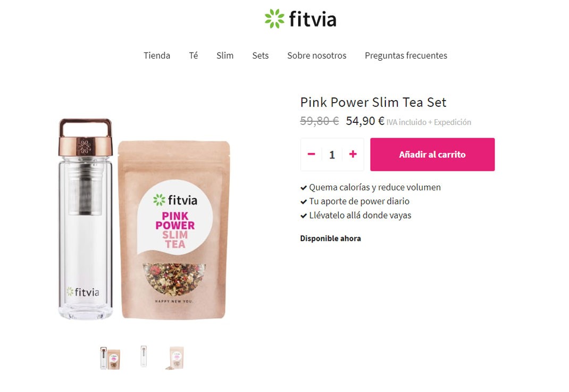Click checkmark beside Tu aporte de power
This screenshot has height=392, width=569.
pyautogui.click(x=304, y=202)
